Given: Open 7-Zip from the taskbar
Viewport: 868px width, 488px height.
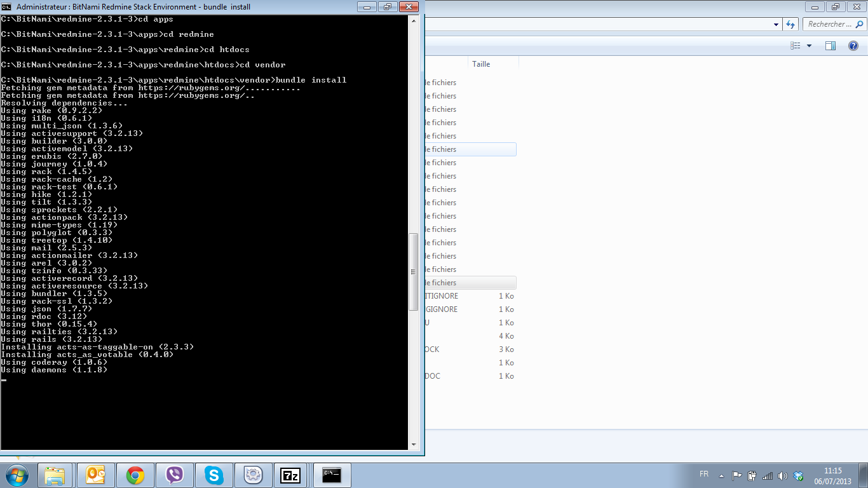Looking at the screenshot, I should point(291,475).
